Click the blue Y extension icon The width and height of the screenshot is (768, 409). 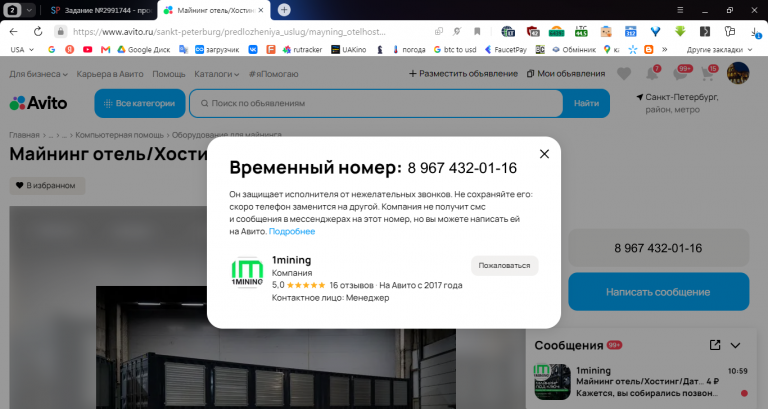pyautogui.click(x=655, y=31)
